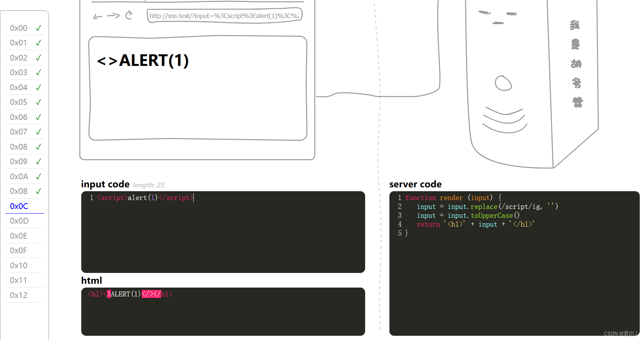Jump to level 0x0F
Viewport: 644px width, 340px height.
point(18,251)
